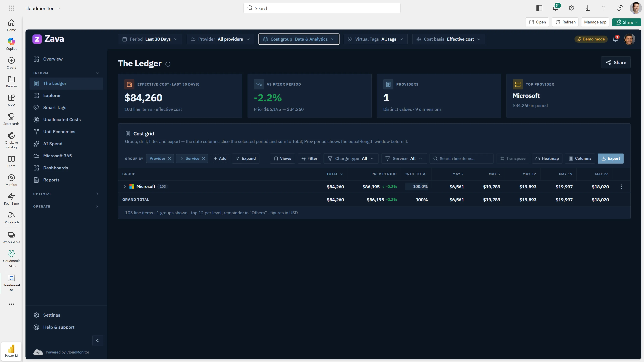Image resolution: width=644 pixels, height=362 pixels.
Task: Open Apps in the left rail
Action: [x=11, y=100]
